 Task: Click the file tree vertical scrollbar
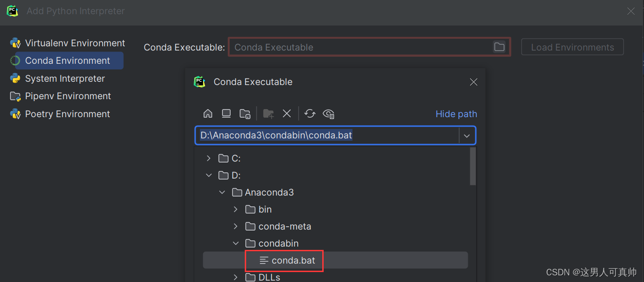(472, 166)
